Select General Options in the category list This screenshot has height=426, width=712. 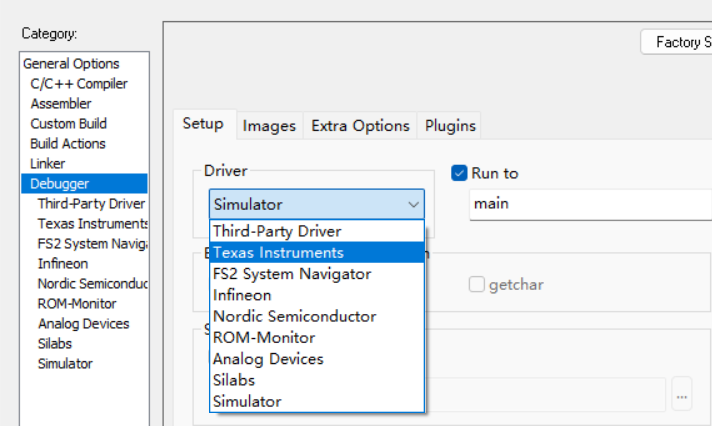[x=71, y=64]
